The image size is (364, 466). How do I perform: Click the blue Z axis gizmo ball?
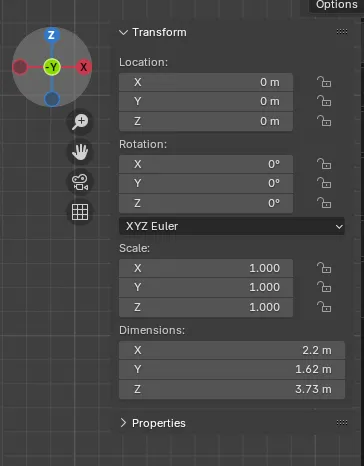(x=51, y=35)
